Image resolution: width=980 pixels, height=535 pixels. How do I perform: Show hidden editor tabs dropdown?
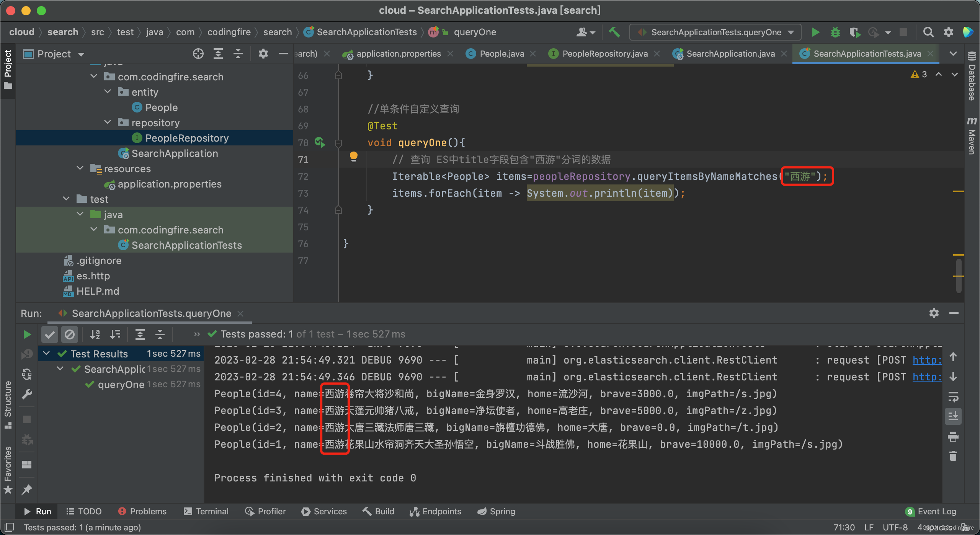click(x=953, y=54)
